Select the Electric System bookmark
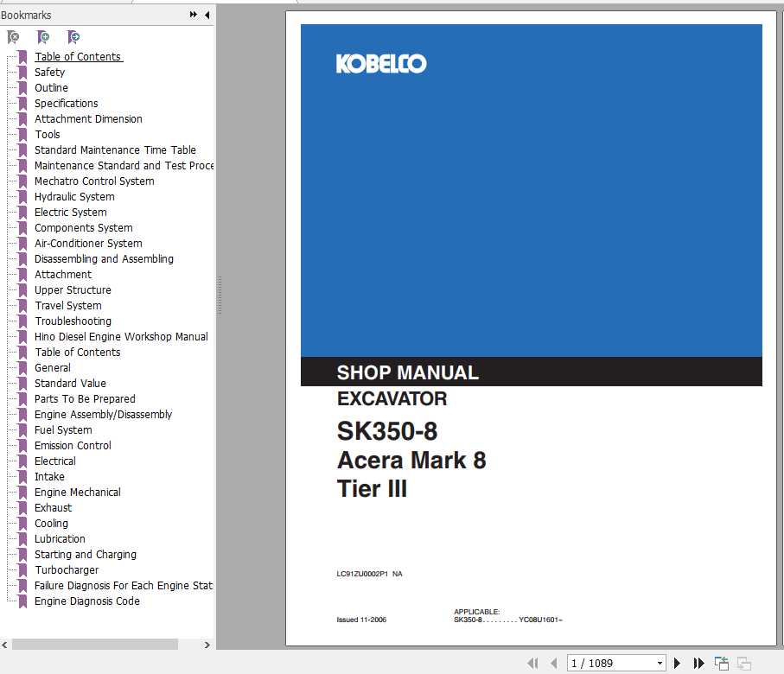 tap(71, 212)
